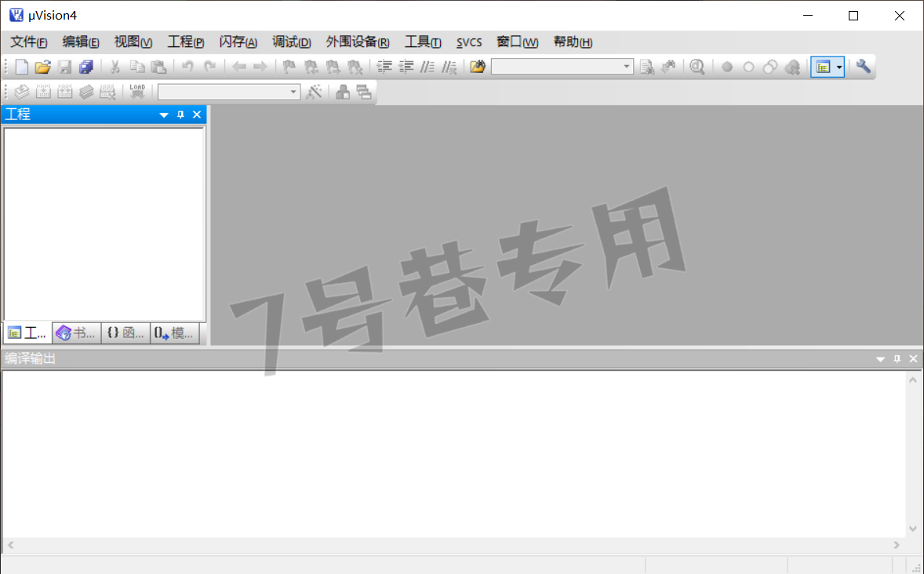Go to previous bookmark icon
The height and width of the screenshot is (574, 924).
(311, 67)
